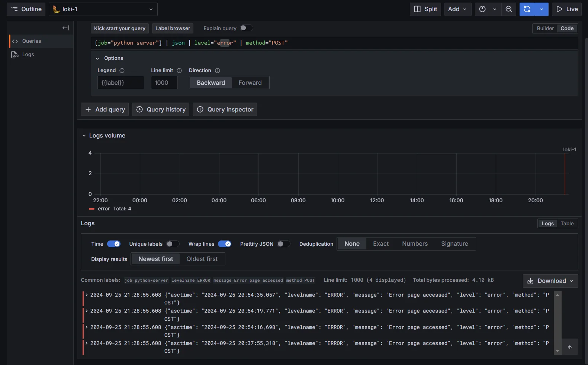Open the refresh interval dropdown arrow
The image size is (588, 365).
pyautogui.click(x=542, y=9)
